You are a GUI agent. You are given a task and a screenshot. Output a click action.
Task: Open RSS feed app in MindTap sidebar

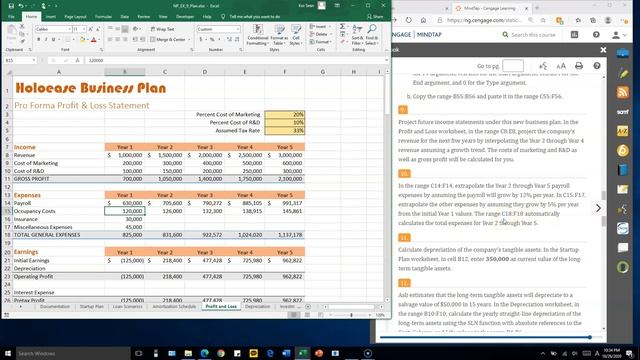pyautogui.click(x=622, y=92)
